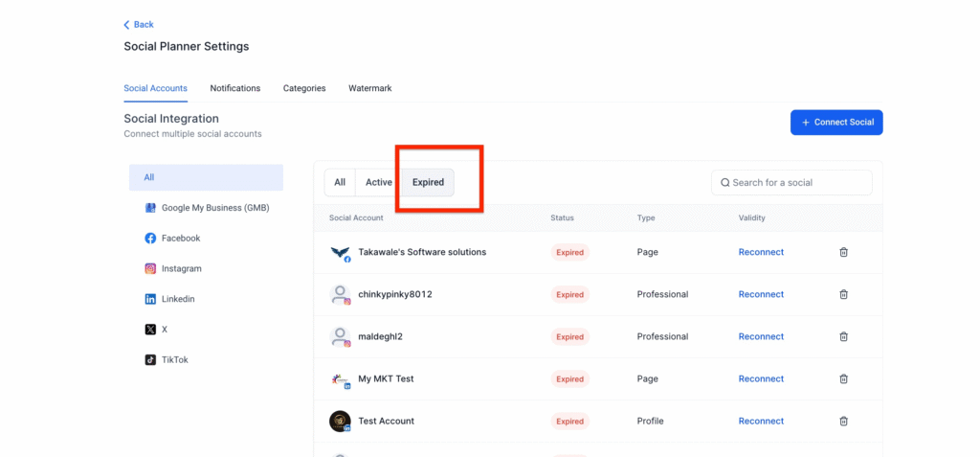Viewport: 980px width, 457px height.
Task: Reconnect the My MKT Test account
Action: (761, 378)
